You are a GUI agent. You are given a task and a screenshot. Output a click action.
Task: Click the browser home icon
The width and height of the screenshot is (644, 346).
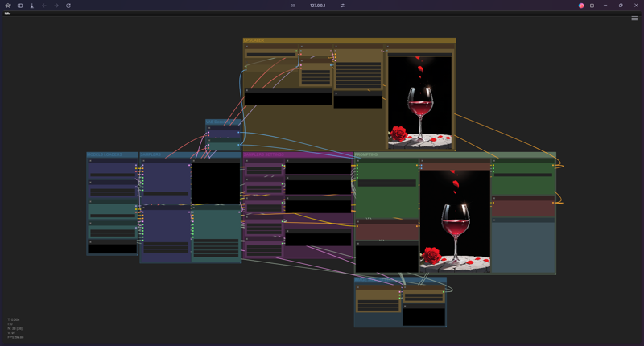[x=8, y=6]
